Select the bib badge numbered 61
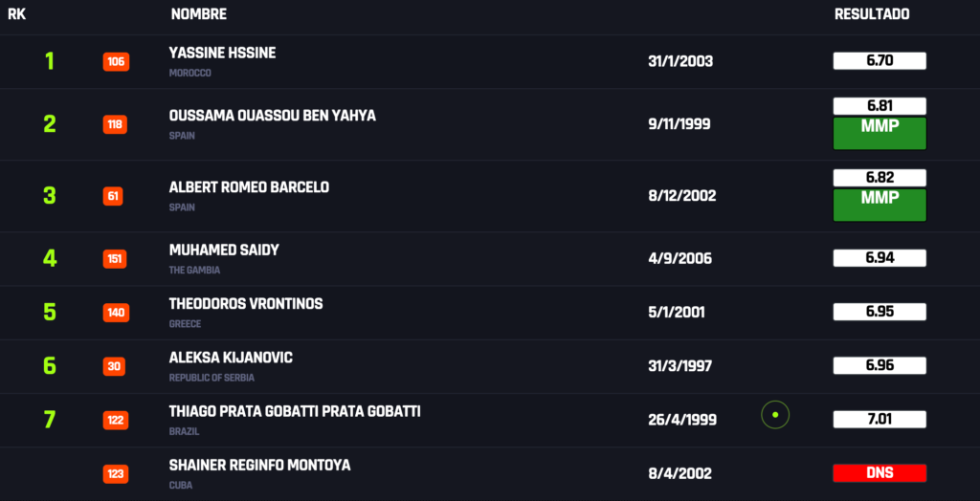 click(x=113, y=196)
